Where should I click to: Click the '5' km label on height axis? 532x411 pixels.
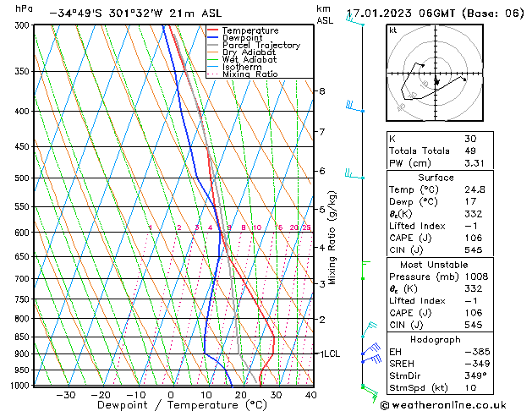(322, 210)
